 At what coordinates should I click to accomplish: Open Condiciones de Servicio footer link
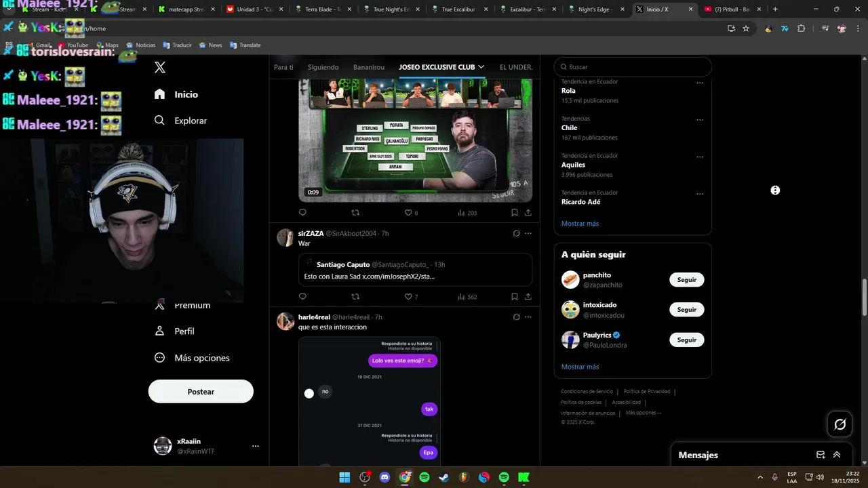(587, 391)
